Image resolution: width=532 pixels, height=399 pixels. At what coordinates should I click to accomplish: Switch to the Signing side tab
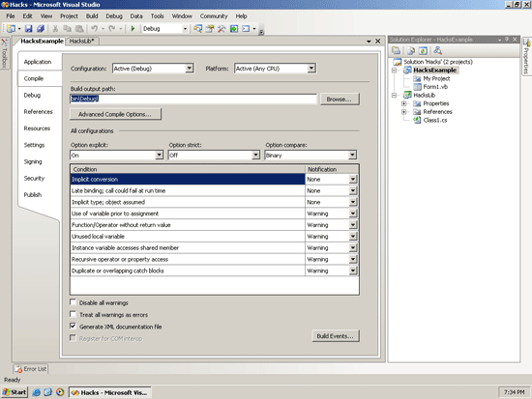pyautogui.click(x=33, y=161)
